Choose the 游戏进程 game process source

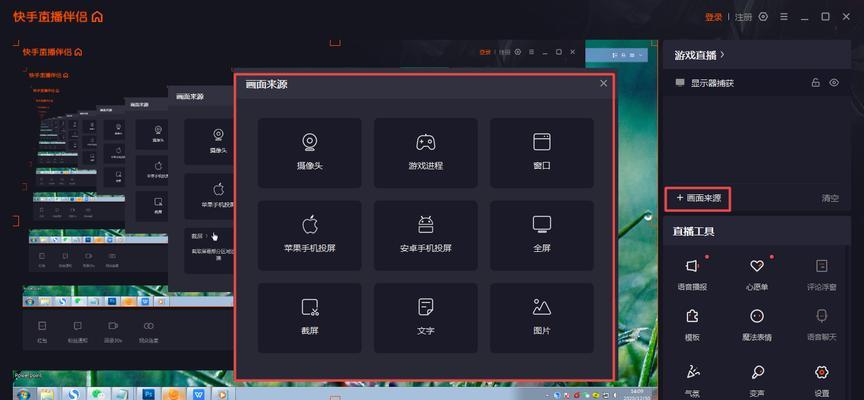(x=425, y=153)
